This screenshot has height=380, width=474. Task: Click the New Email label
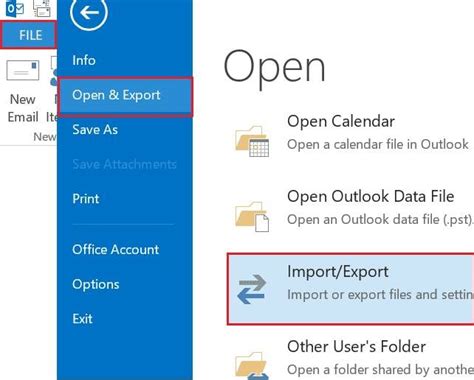23,108
